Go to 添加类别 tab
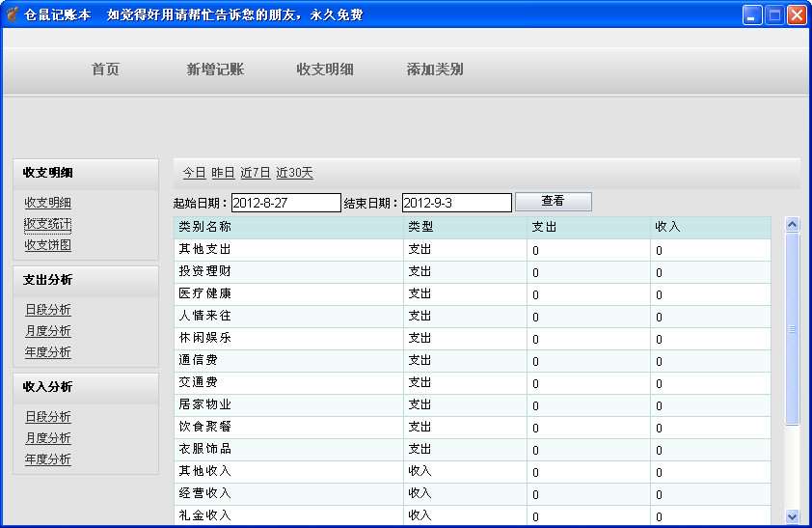This screenshot has height=528, width=812. (x=435, y=69)
